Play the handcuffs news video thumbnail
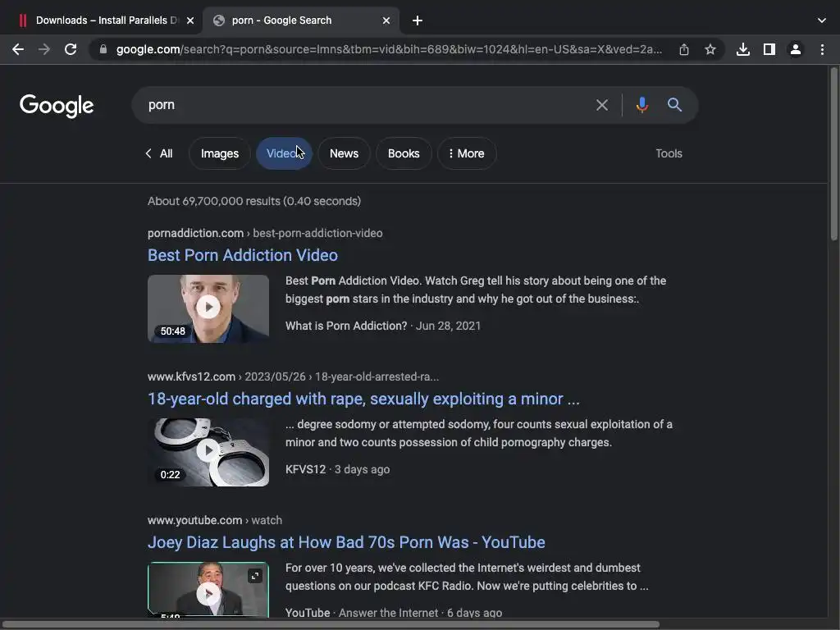 pyautogui.click(x=208, y=452)
